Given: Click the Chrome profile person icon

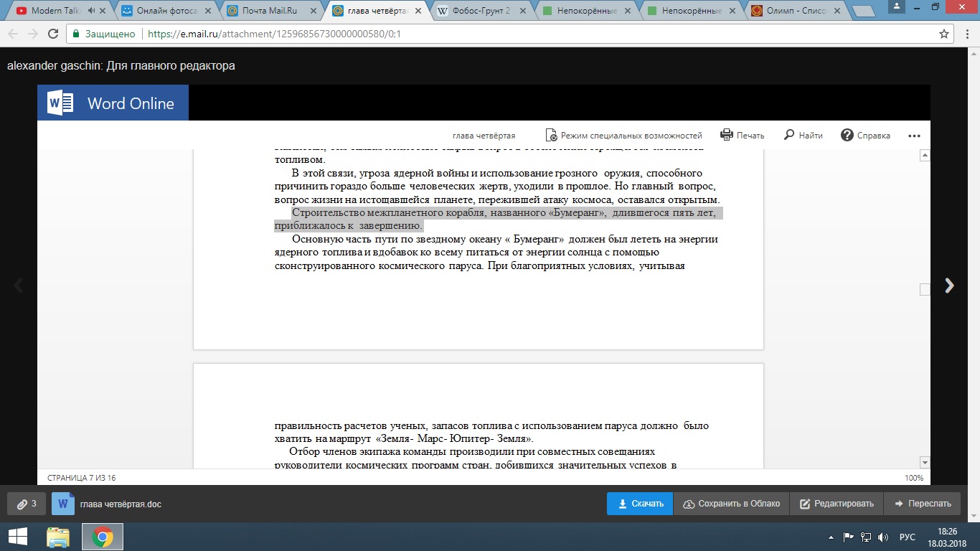Looking at the screenshot, I should pos(897,6).
